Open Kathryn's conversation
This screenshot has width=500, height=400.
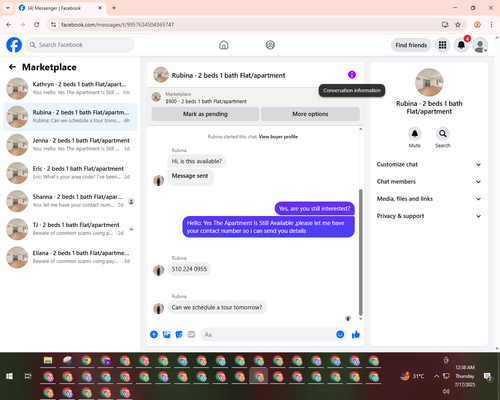pyautogui.click(x=70, y=88)
